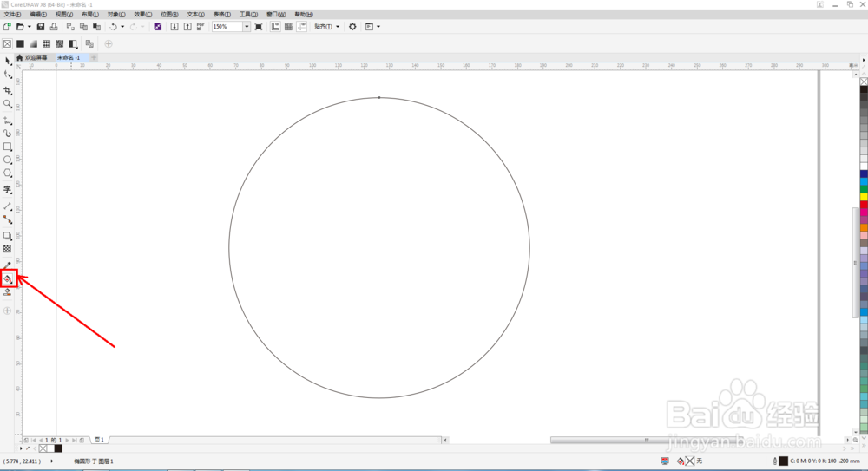Choose Two-Color Pattern Fill flyout

(73, 43)
